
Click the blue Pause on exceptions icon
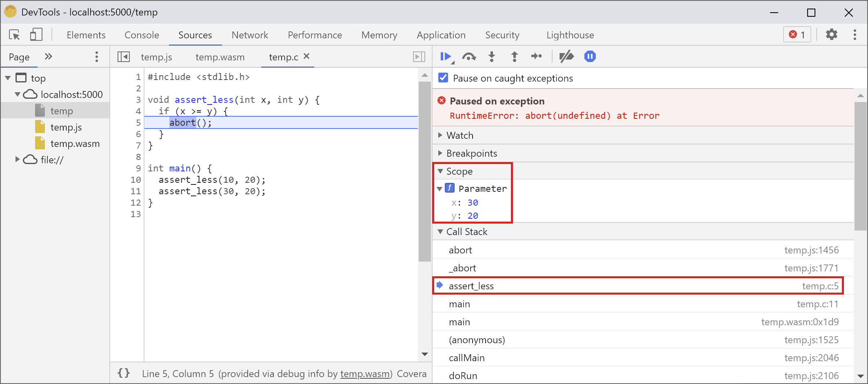tap(589, 57)
